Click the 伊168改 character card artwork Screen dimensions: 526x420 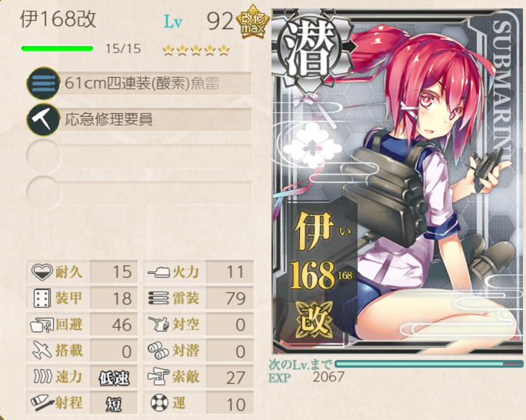click(398, 182)
